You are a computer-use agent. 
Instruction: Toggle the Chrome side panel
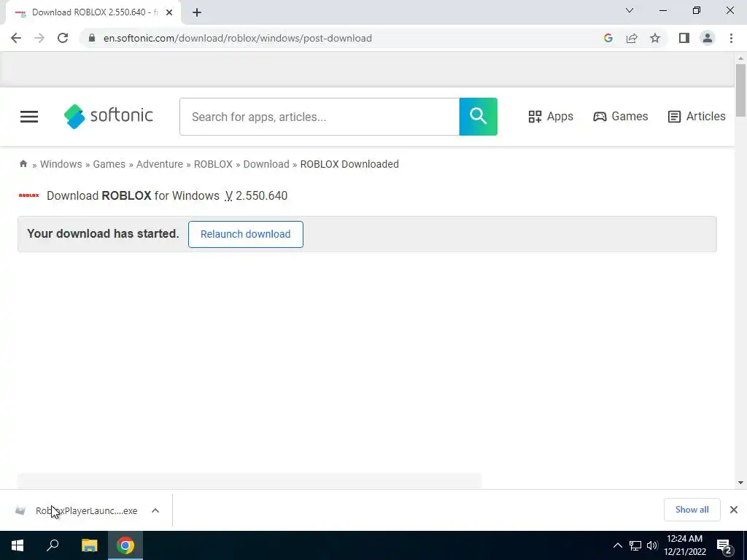click(684, 38)
